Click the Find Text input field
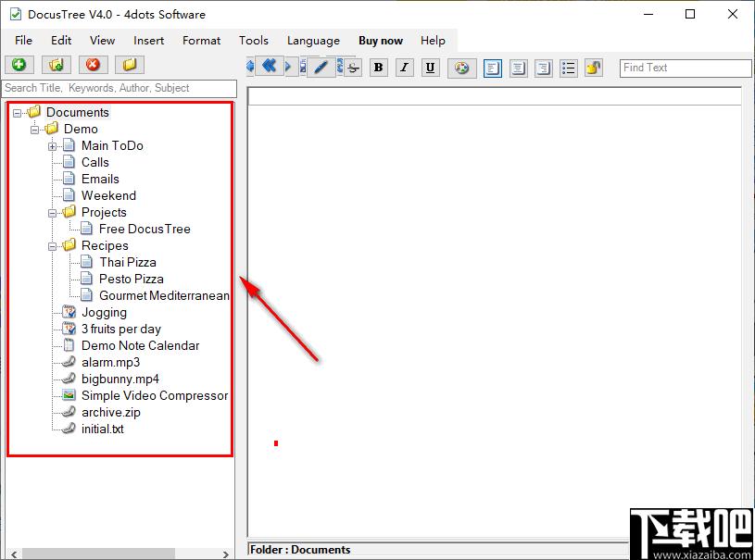The width and height of the screenshot is (755, 560). click(x=686, y=68)
